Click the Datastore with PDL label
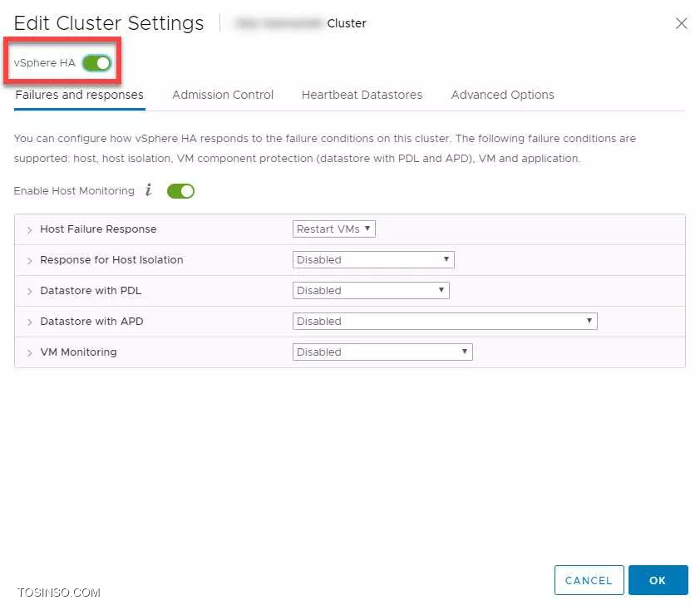The image size is (700, 610). point(91,291)
